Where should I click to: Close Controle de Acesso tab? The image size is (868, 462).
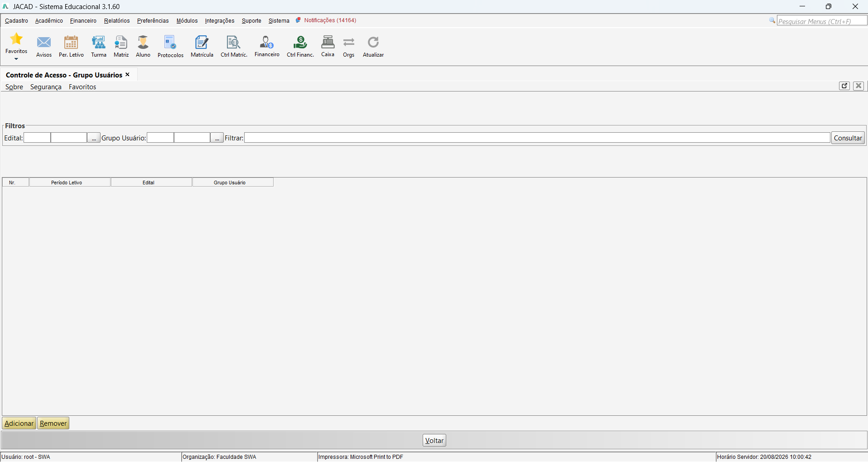click(128, 75)
